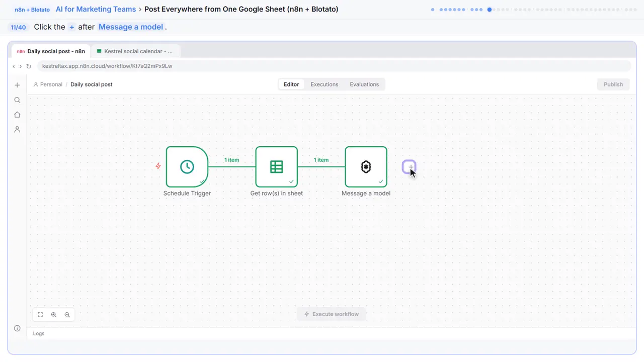The height and width of the screenshot is (362, 644).
Task: Click the 1 item label before Message a model
Action: click(321, 160)
